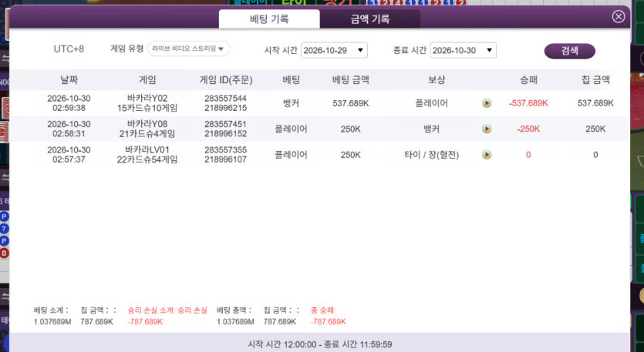644x352 pixels.
Task: Click the 칩 금액 column header
Action: (x=595, y=79)
